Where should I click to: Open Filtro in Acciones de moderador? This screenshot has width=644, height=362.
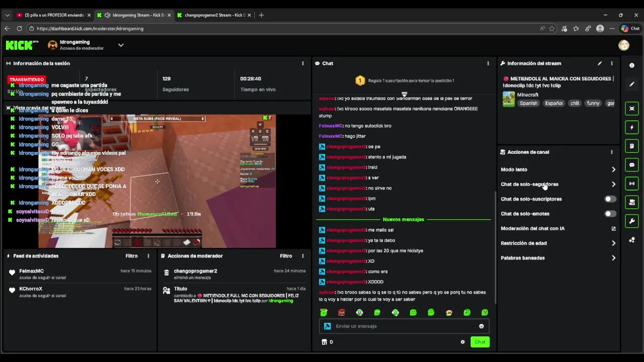tap(286, 256)
